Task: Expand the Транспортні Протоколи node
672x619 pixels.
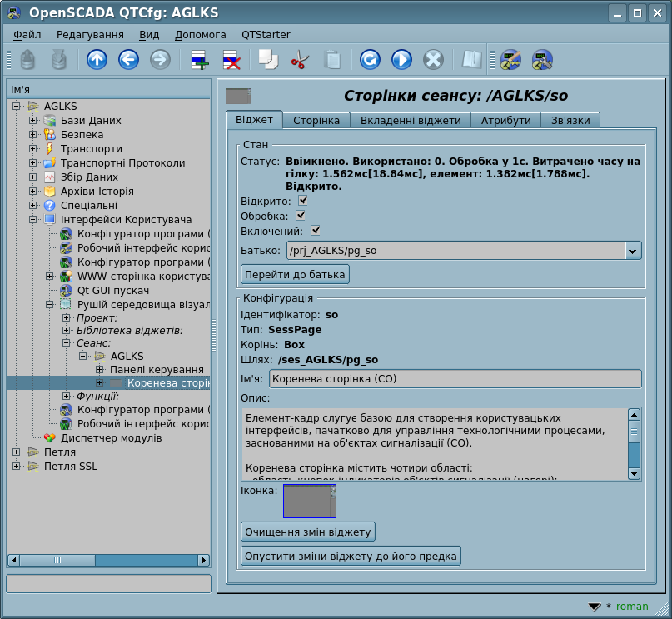Action: click(x=32, y=163)
